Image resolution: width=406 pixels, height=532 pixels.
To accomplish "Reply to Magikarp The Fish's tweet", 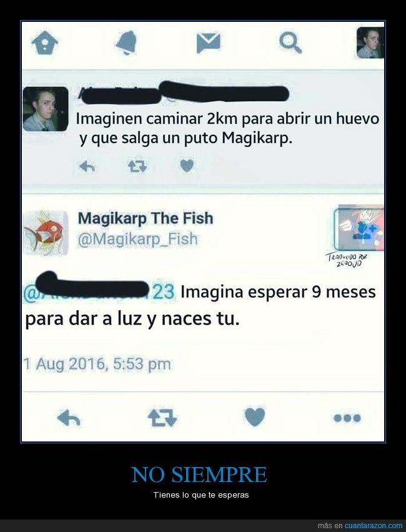I will (69, 418).
